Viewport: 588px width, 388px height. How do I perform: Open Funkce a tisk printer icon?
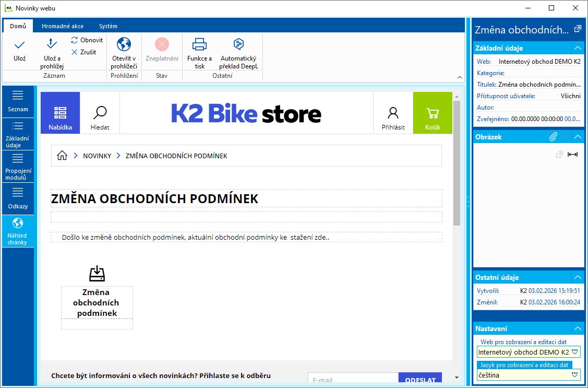[x=199, y=44]
